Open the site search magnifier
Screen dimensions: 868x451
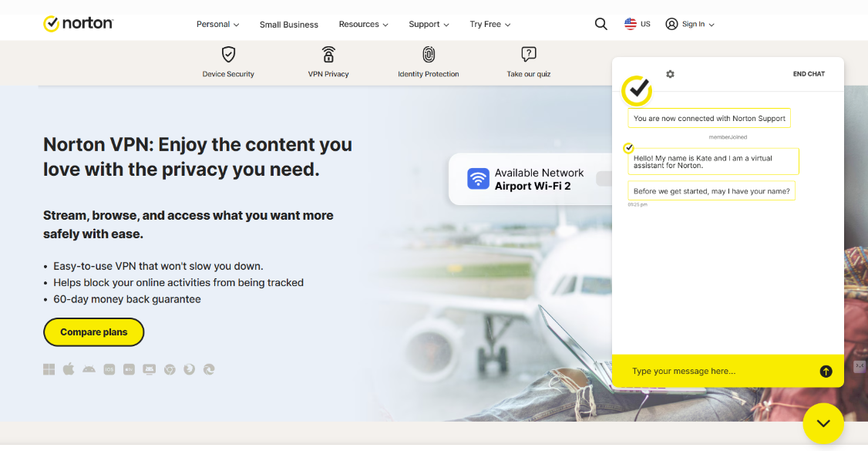[x=601, y=24]
